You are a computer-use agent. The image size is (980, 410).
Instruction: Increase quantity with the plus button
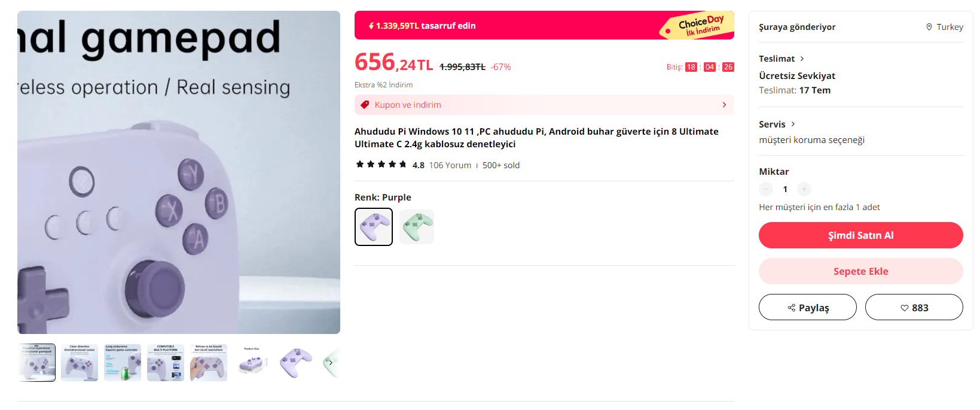coord(804,189)
